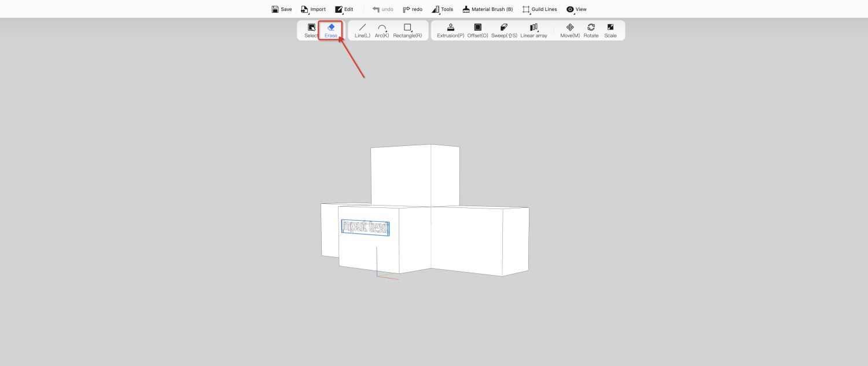Pick the Line(L) drawing tool
This screenshot has width=868, height=366.
pyautogui.click(x=362, y=31)
